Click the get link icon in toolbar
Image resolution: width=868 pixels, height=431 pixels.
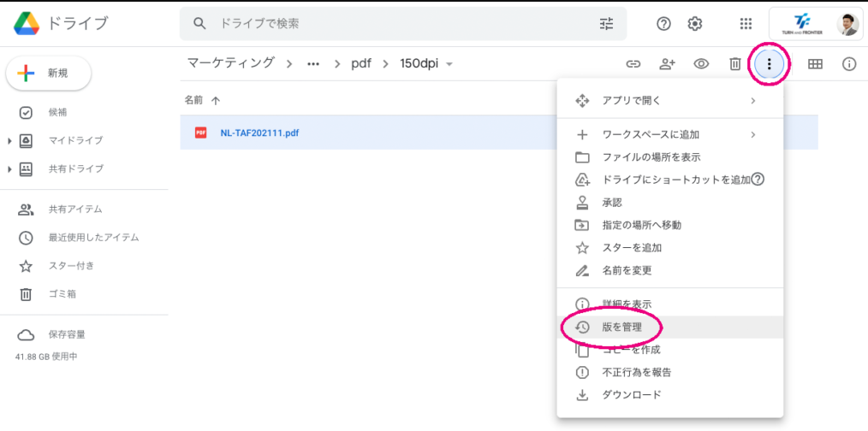(x=633, y=64)
